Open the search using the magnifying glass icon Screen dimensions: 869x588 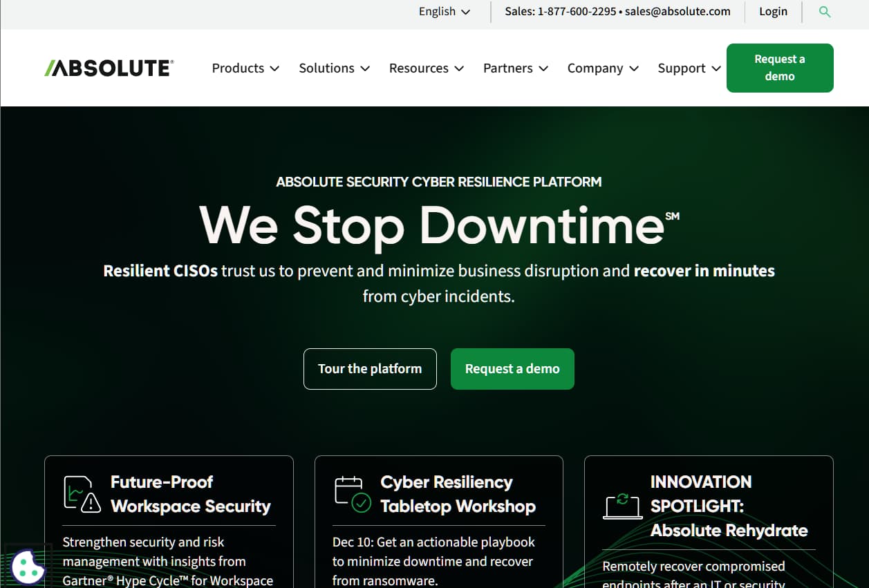[824, 11]
